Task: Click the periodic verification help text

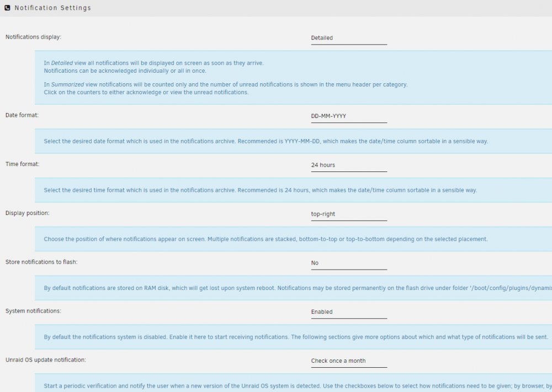Action: click(298, 386)
